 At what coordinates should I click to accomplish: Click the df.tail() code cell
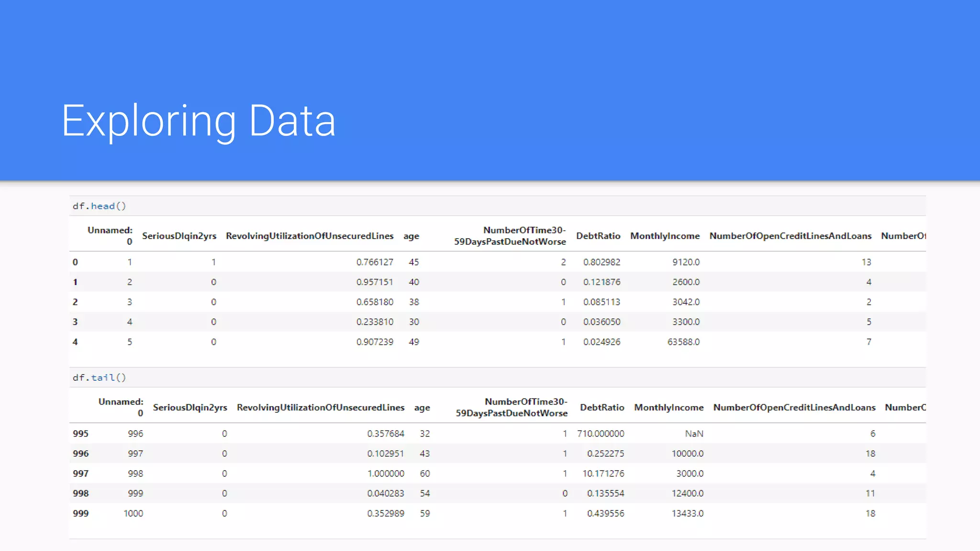click(x=498, y=378)
